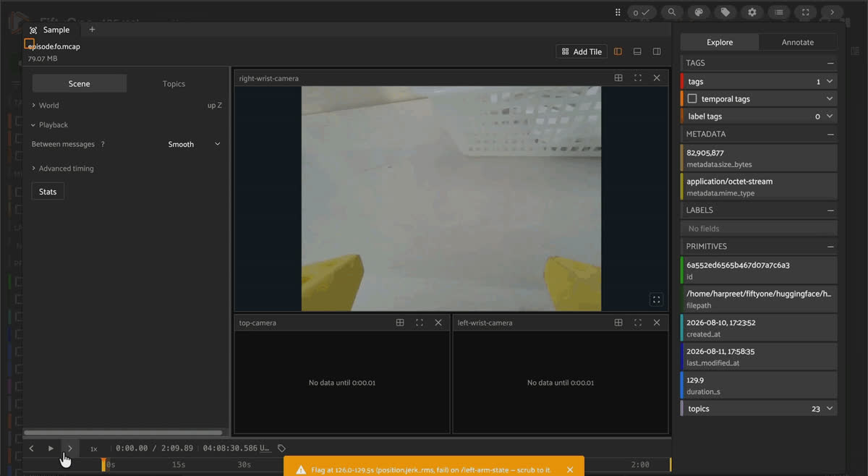Open display options gear icon
Image resolution: width=868 pixels, height=476 pixels.
[x=752, y=12]
